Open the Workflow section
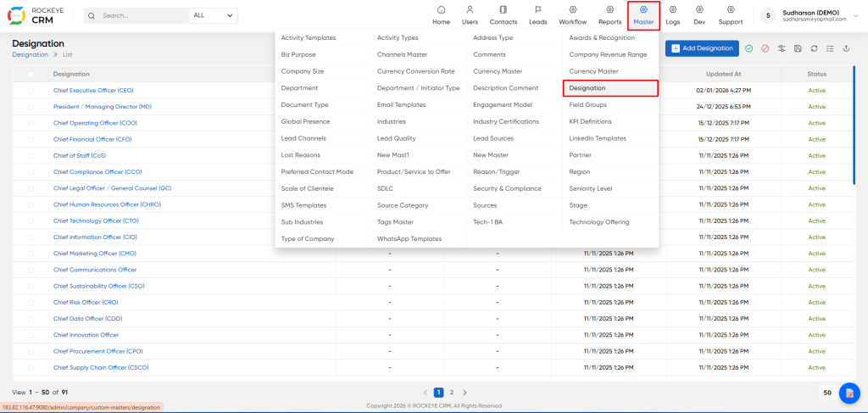Screen dimensions: 868x413 pos(572,15)
